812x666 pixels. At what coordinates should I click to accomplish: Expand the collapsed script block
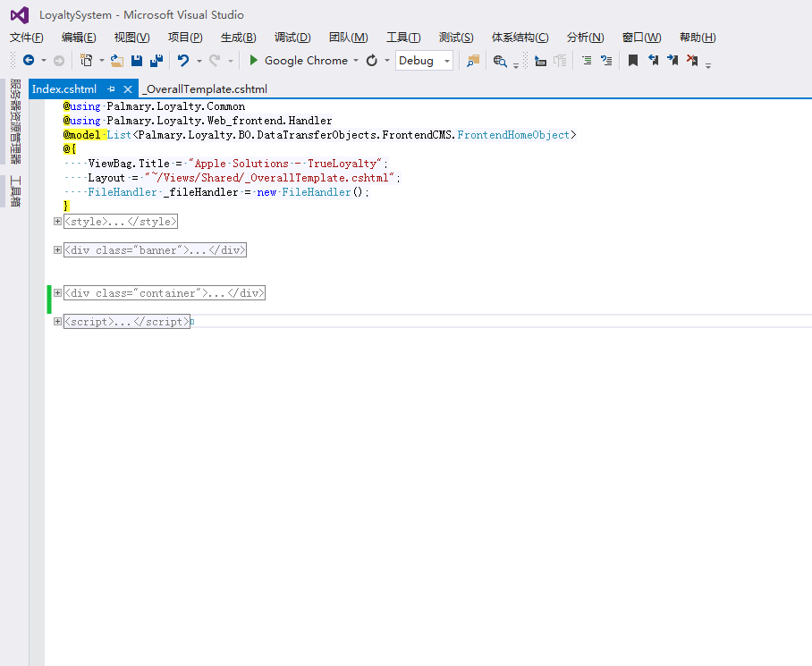coord(57,321)
